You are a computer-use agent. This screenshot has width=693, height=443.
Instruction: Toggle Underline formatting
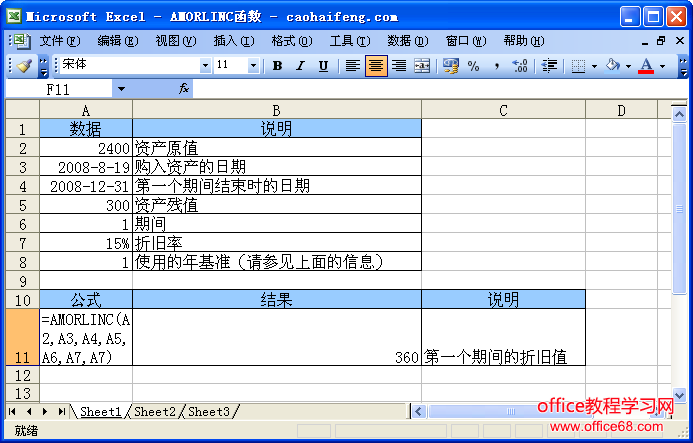coord(324,66)
